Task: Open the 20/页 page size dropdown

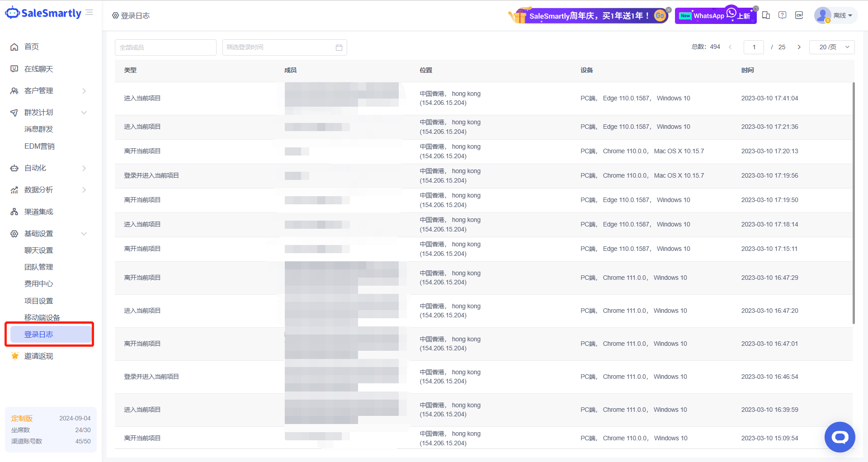Action: 832,47
